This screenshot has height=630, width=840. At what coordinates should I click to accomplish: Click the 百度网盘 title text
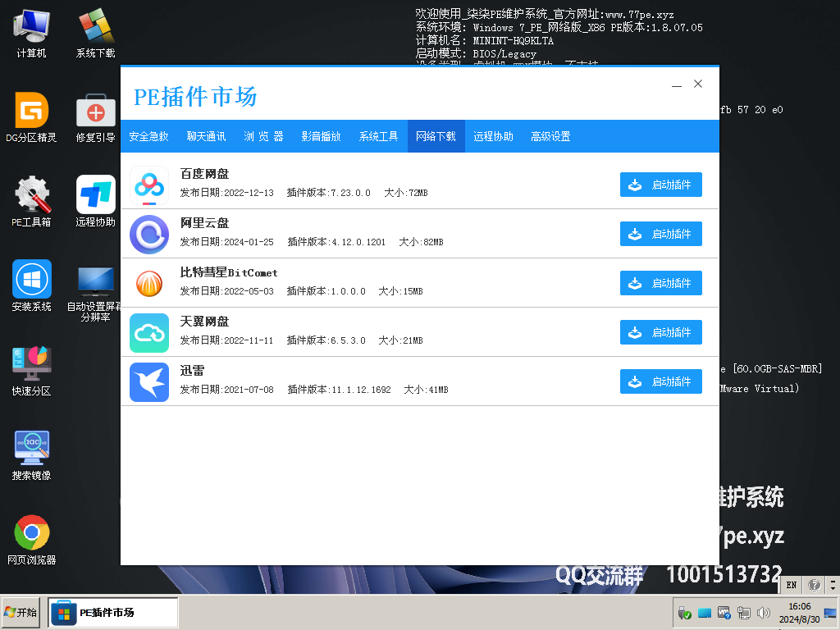pyautogui.click(x=204, y=174)
